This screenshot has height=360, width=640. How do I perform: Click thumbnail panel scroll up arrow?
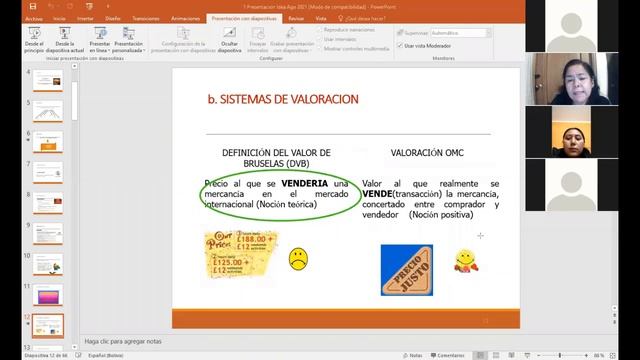(x=74, y=66)
